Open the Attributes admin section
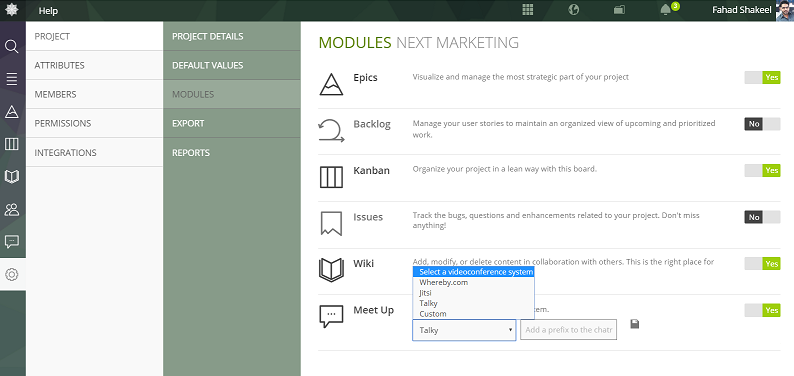The width and height of the screenshot is (794, 376). click(94, 65)
